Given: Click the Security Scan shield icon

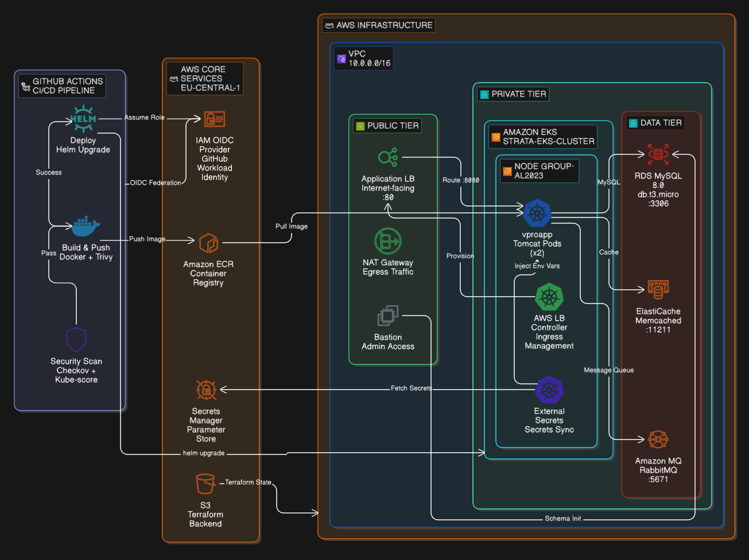Looking at the screenshot, I should [76, 340].
